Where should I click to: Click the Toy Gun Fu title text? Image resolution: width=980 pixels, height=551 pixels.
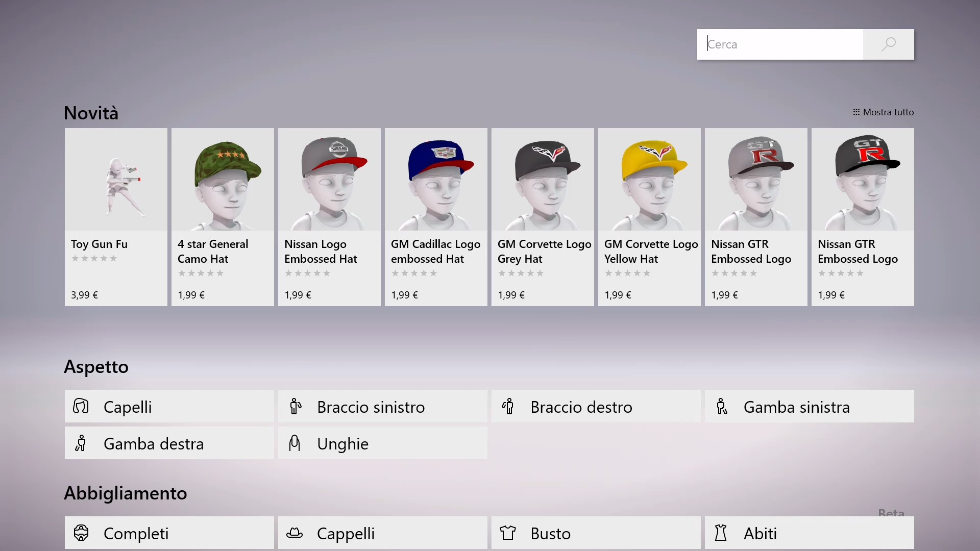[99, 244]
